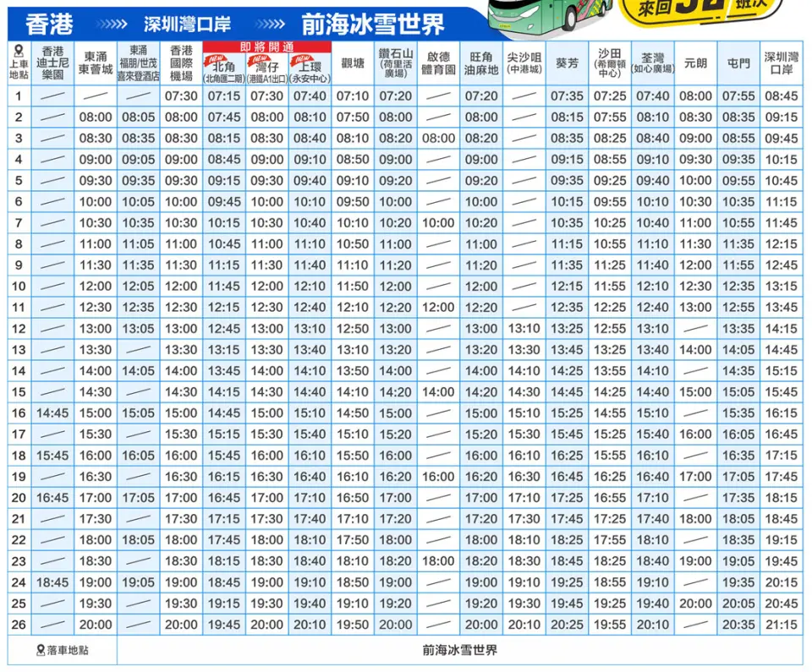Click 12:00 in the 啟德體育園 column, row 11
This screenshot has width=812, height=672.
tap(439, 308)
